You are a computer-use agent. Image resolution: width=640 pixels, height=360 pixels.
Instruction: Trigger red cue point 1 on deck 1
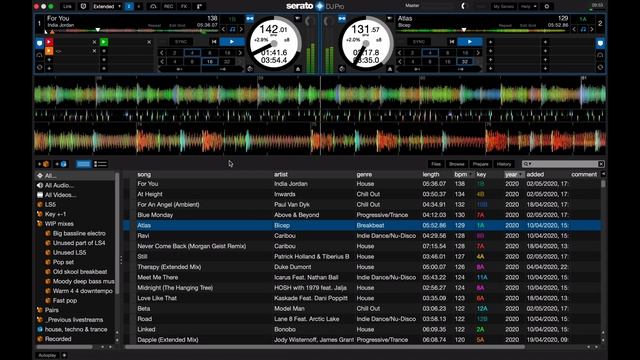(49, 42)
